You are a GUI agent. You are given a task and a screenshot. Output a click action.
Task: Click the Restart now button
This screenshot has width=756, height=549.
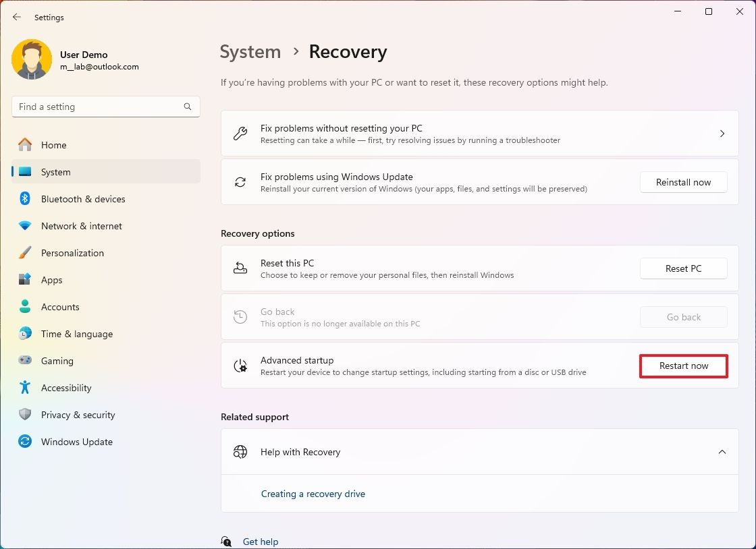(683, 366)
